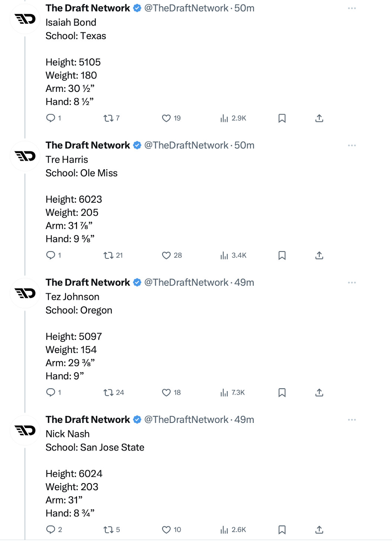The width and height of the screenshot is (392, 543).
Task: Open the 49m timestamp on Nick Nash tweet
Action: (x=244, y=420)
